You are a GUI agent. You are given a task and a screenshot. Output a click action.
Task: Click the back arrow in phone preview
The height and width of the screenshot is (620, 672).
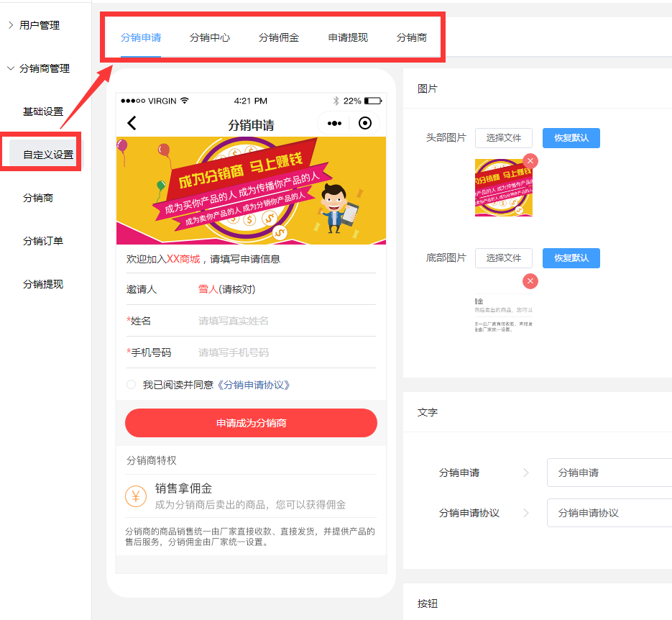pos(132,123)
